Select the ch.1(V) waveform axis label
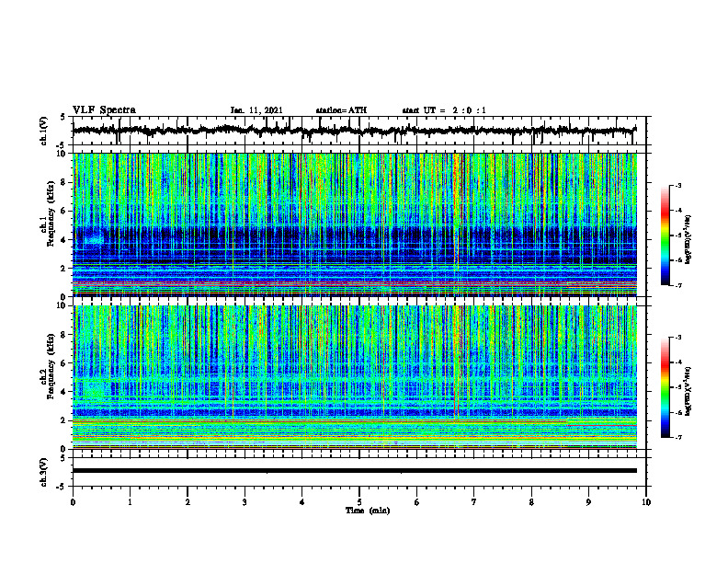 43,131
